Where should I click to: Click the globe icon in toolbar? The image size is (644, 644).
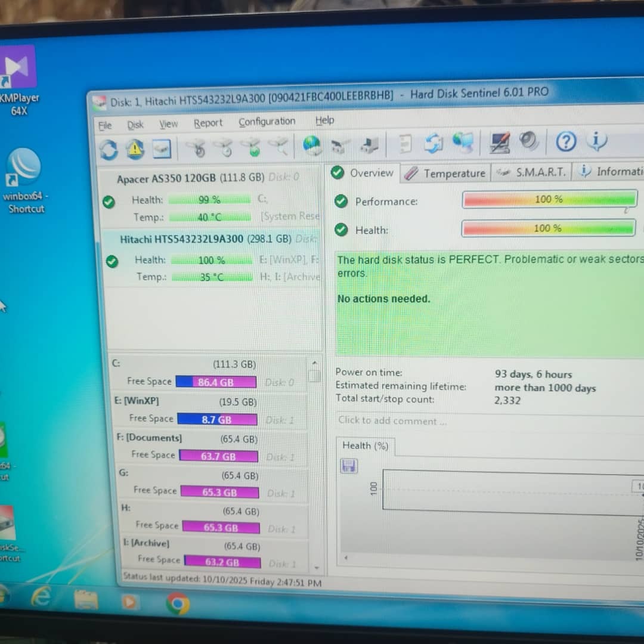[x=311, y=145]
